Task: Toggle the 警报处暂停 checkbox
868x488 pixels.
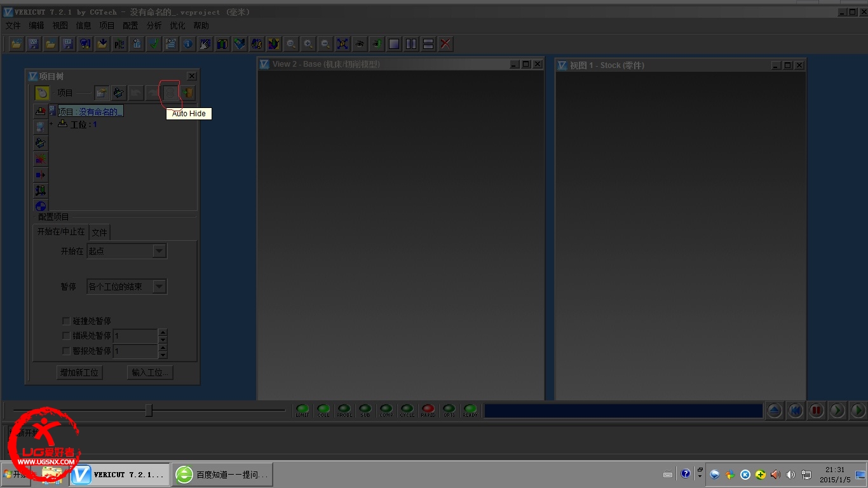Action: pyautogui.click(x=66, y=350)
